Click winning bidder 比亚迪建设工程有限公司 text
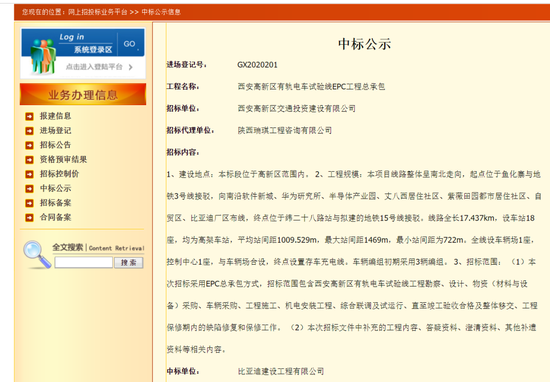This screenshot has height=382, width=550. coord(281,371)
